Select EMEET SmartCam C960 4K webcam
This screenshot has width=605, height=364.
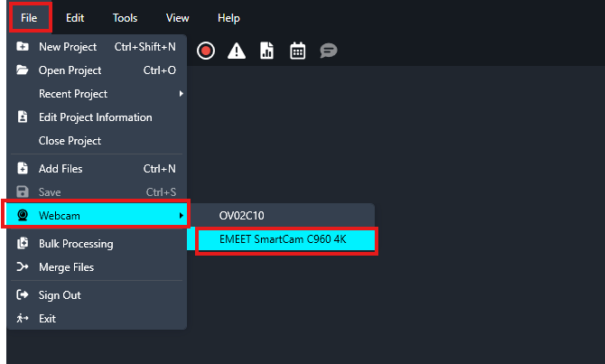pyautogui.click(x=283, y=239)
